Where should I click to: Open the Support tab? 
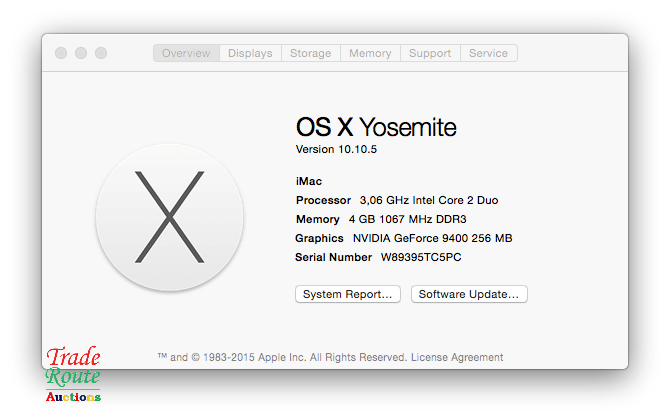point(430,53)
